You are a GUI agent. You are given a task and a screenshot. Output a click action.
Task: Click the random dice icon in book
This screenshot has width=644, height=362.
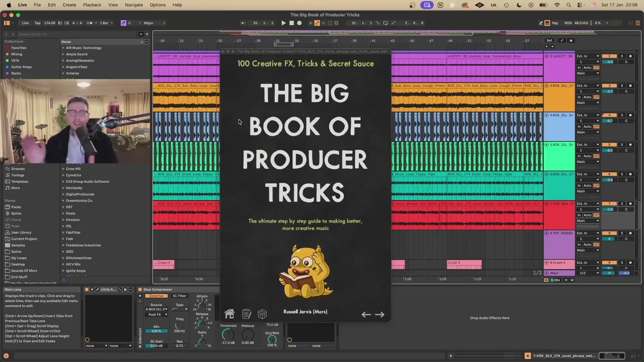(x=262, y=314)
